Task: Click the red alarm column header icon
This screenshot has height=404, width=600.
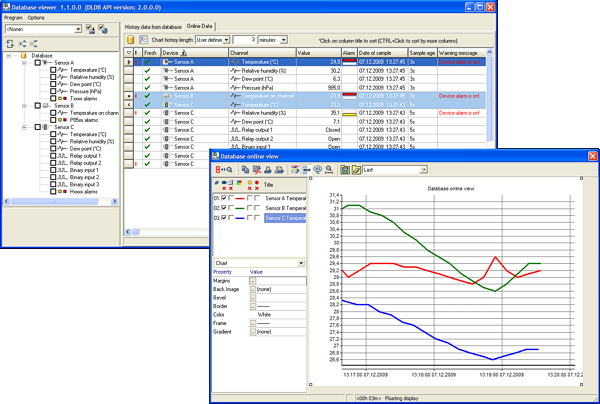Action: 257,183
